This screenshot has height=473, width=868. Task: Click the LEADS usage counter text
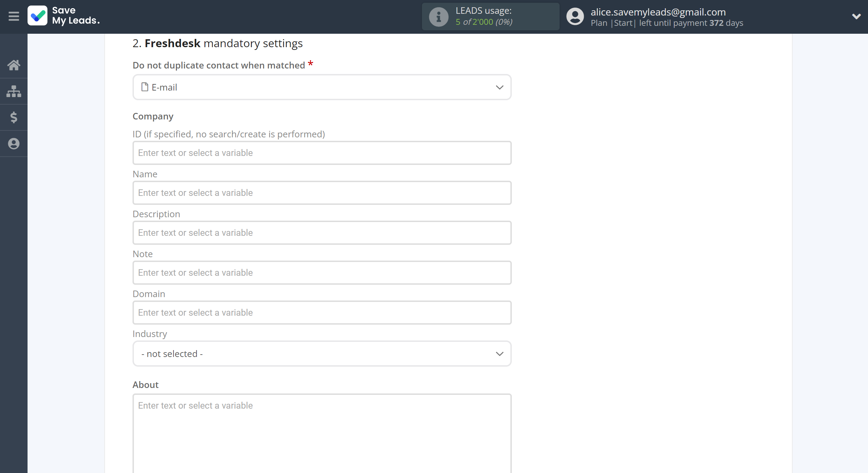(484, 22)
